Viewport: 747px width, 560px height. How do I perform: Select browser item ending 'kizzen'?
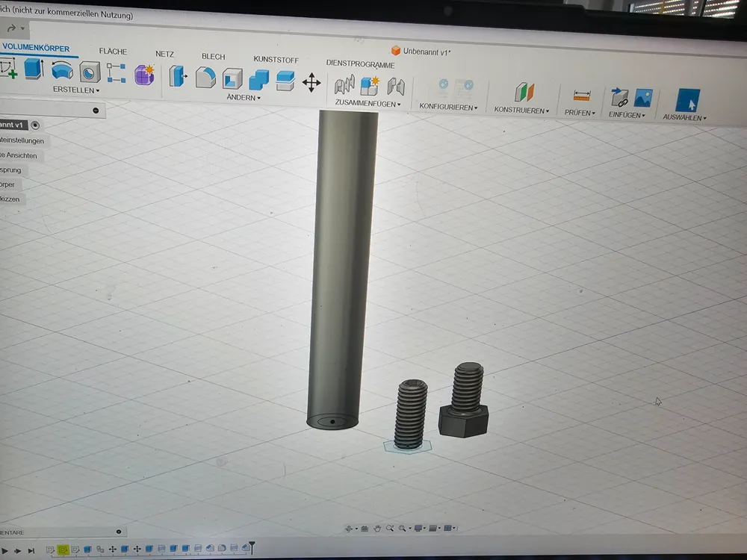pyautogui.click(x=10, y=199)
